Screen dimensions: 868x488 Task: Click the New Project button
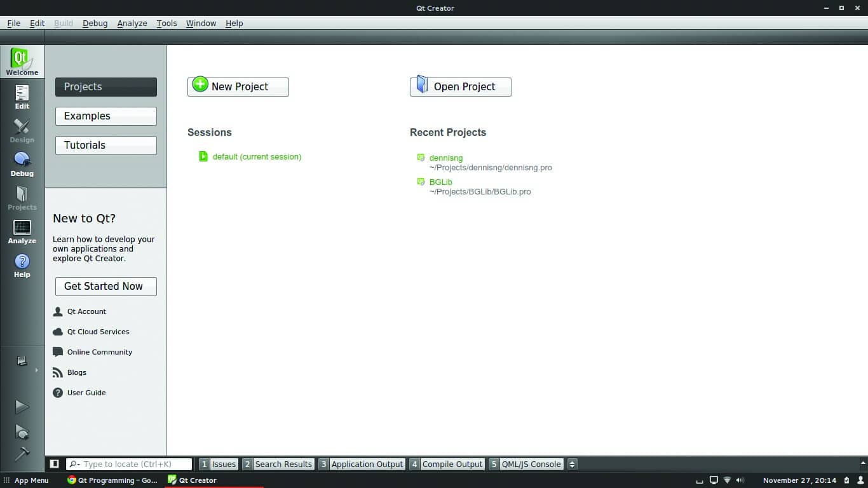[x=238, y=86]
